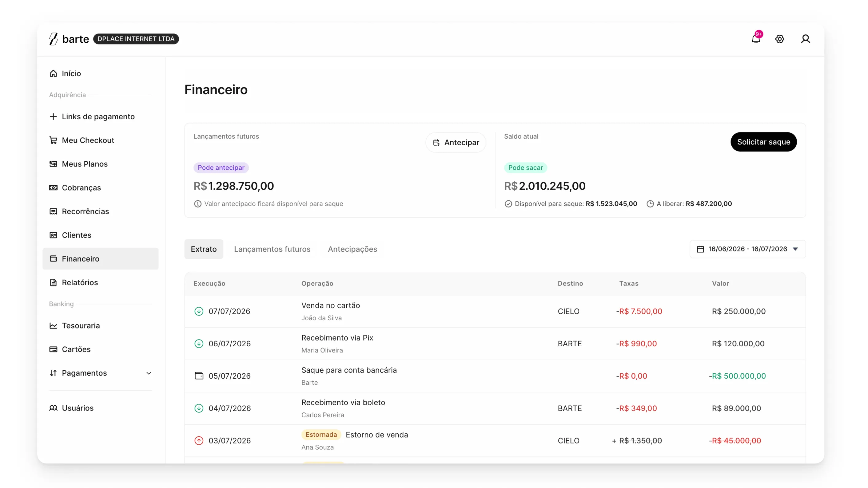Click the incoming arrow icon on 07/07/2026 row
Viewport: 868px width, 488px height.
(199, 311)
